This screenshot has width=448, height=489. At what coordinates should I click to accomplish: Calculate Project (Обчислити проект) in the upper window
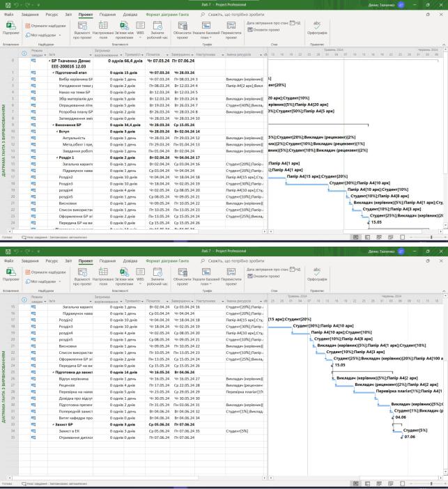pos(182,30)
